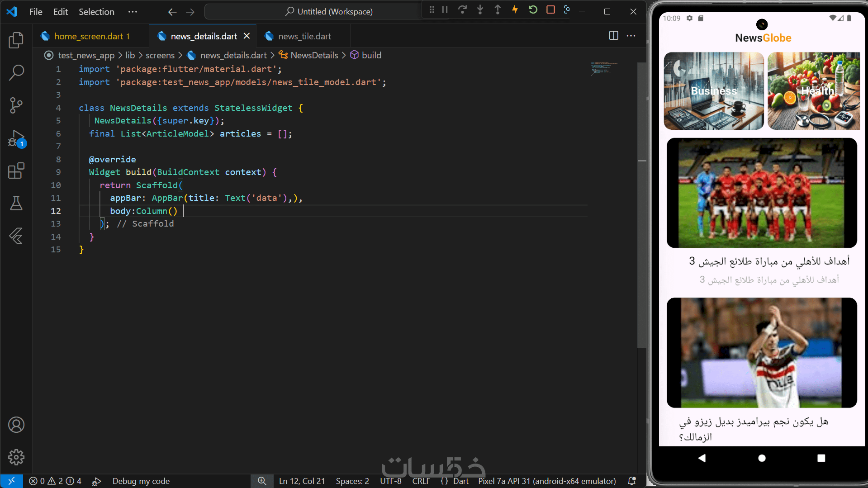Go back in editor navigation history
The image size is (868, 488).
[x=172, y=12]
